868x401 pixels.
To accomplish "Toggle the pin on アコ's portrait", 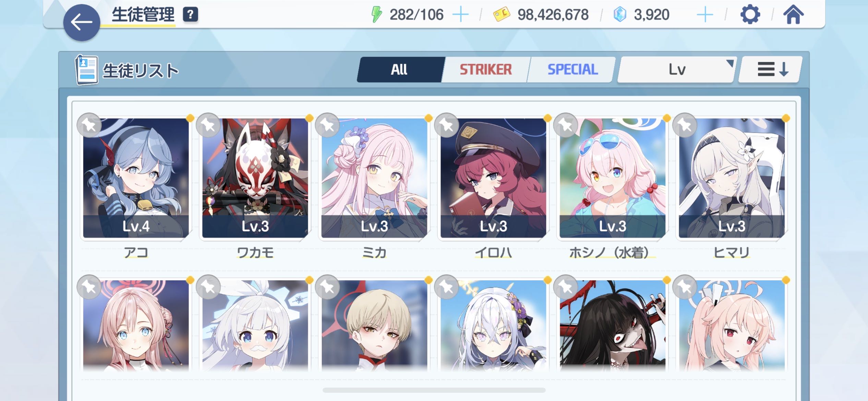I will tap(89, 125).
